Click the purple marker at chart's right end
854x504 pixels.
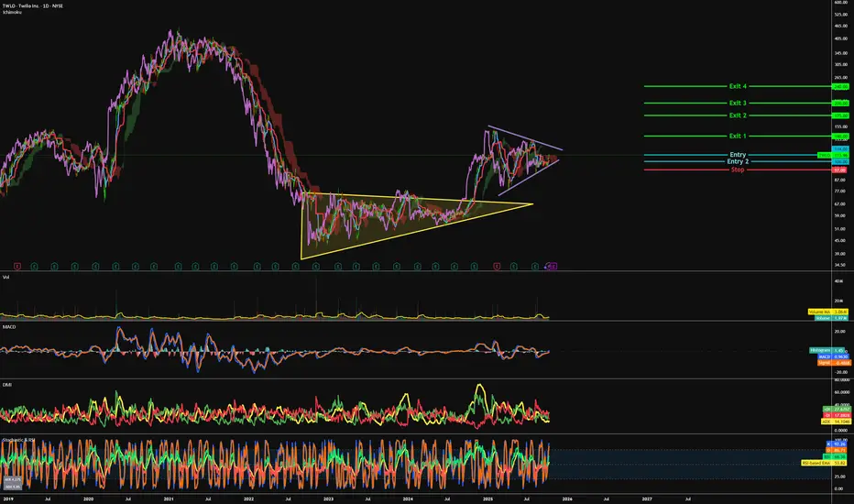(x=553, y=267)
